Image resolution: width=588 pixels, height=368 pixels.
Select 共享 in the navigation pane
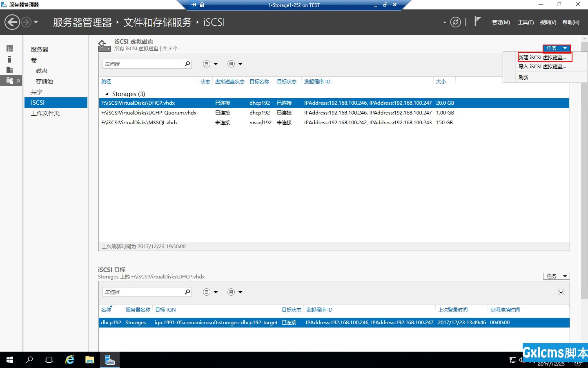(37, 92)
